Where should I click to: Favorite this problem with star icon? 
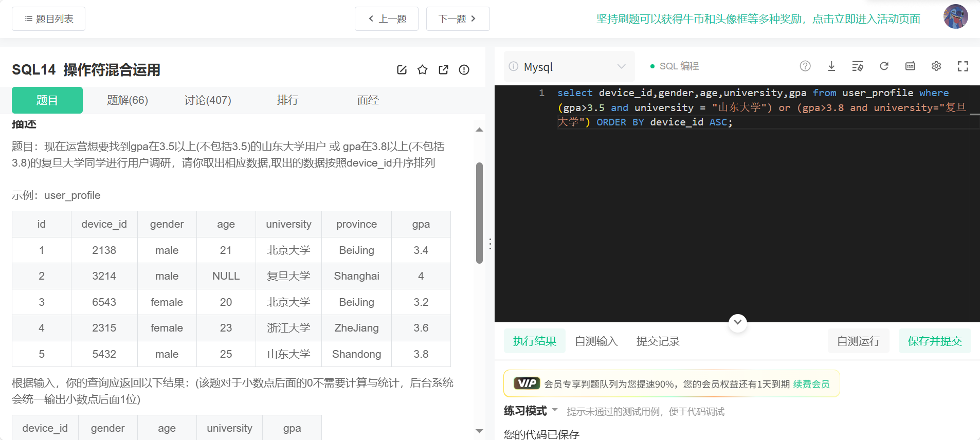[423, 70]
